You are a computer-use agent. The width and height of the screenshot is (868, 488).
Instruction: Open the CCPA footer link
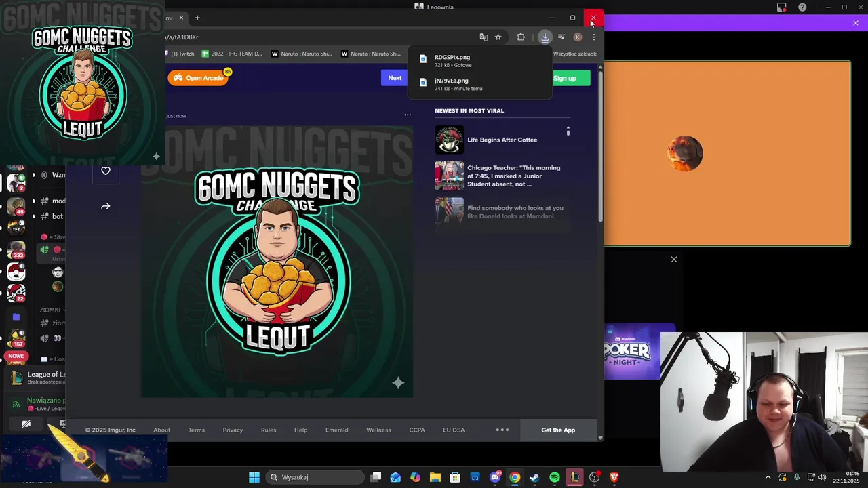tap(417, 430)
